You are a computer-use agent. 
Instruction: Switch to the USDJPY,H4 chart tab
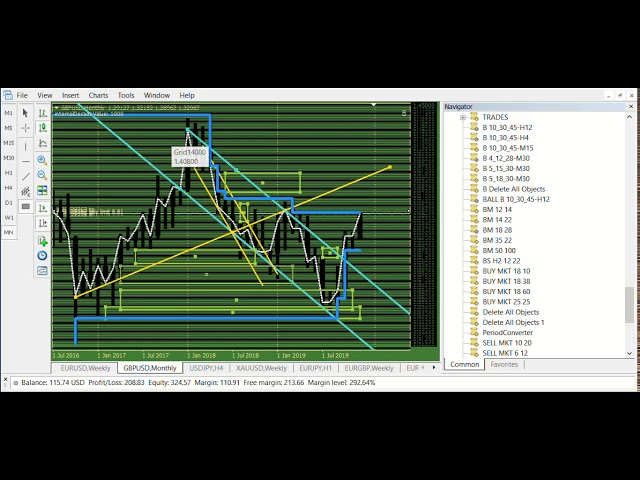(206, 368)
